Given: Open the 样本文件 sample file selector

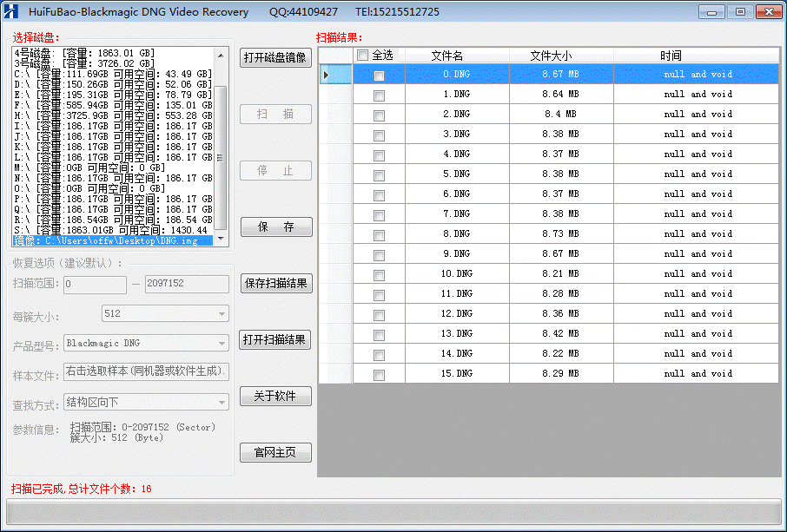Looking at the screenshot, I should click(x=146, y=372).
